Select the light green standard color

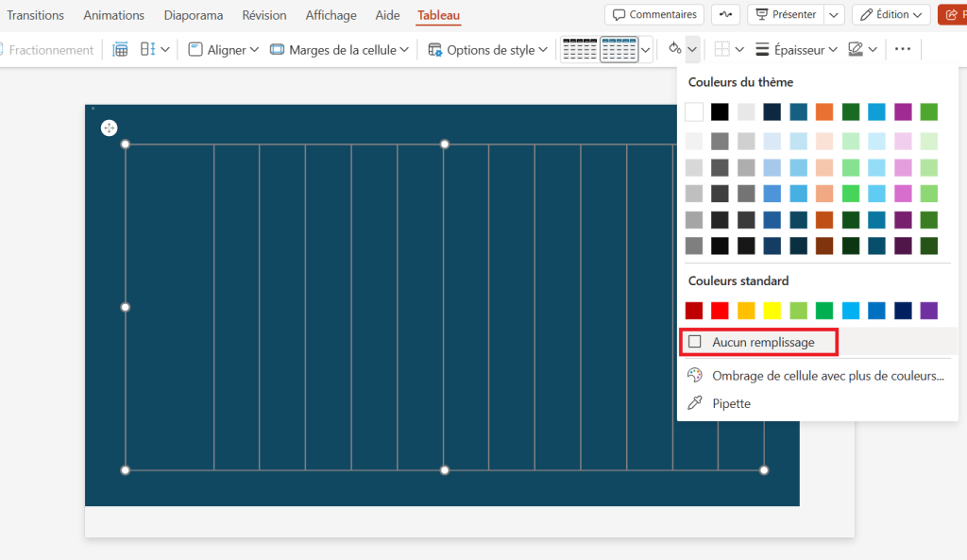click(798, 311)
